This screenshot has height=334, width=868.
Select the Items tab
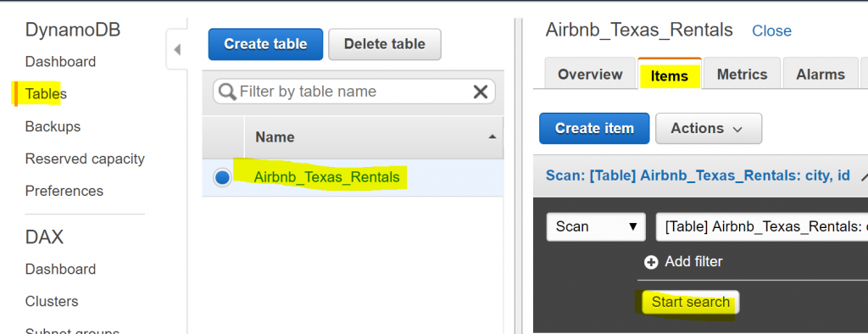tap(670, 75)
